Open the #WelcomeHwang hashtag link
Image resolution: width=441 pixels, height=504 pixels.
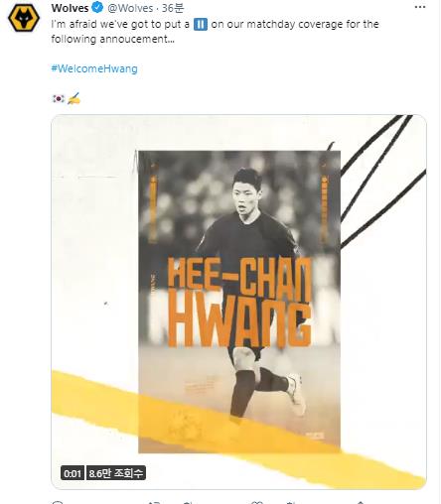[94, 68]
